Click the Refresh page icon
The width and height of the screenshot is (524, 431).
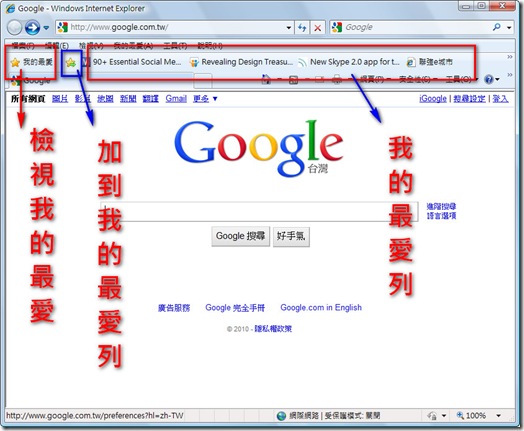[302, 28]
